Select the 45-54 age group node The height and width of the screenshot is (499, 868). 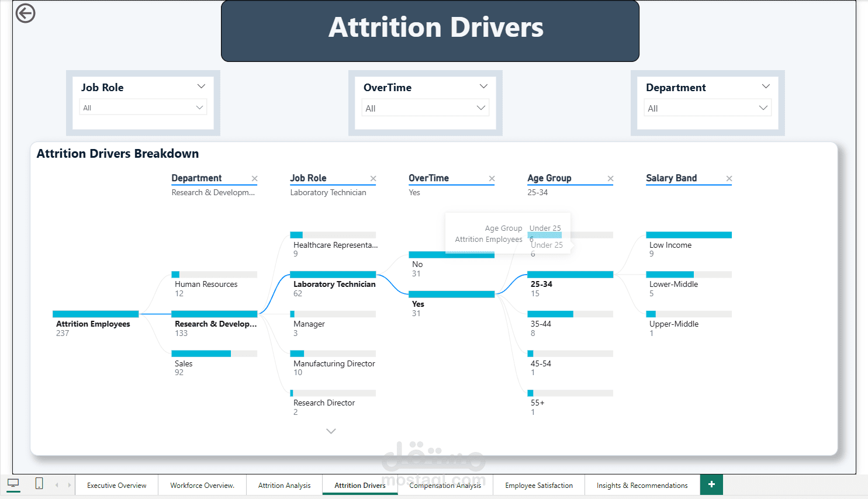(x=570, y=363)
